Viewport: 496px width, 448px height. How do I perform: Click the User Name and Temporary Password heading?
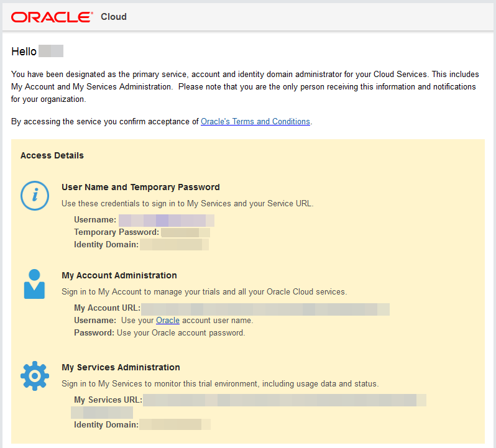tap(140, 187)
